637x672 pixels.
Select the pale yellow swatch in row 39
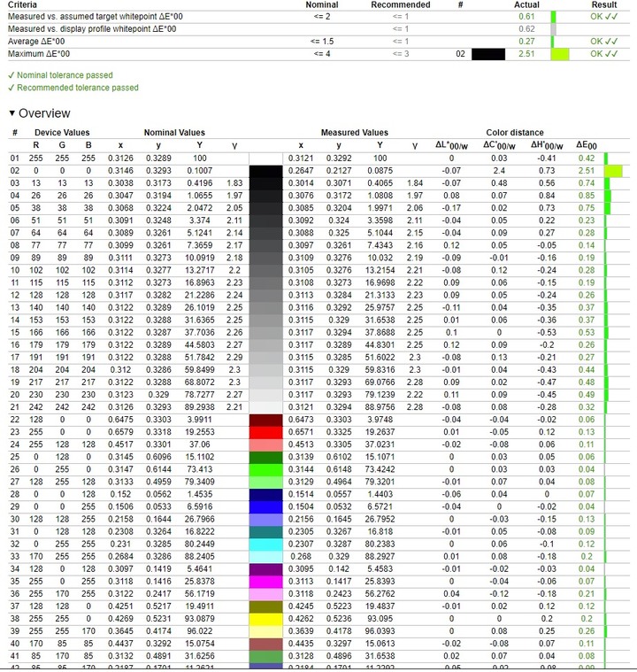point(266,631)
